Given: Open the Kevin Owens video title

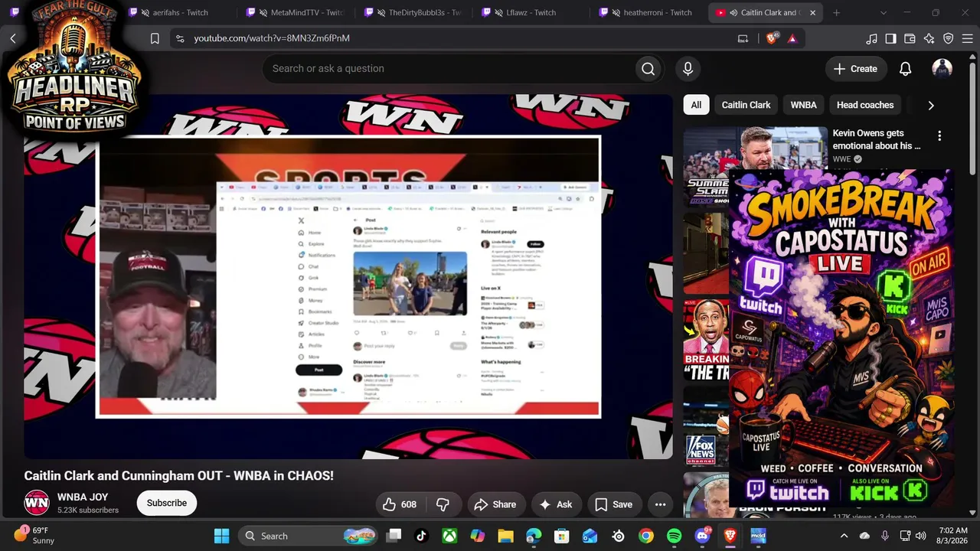Looking at the screenshot, I should point(877,139).
